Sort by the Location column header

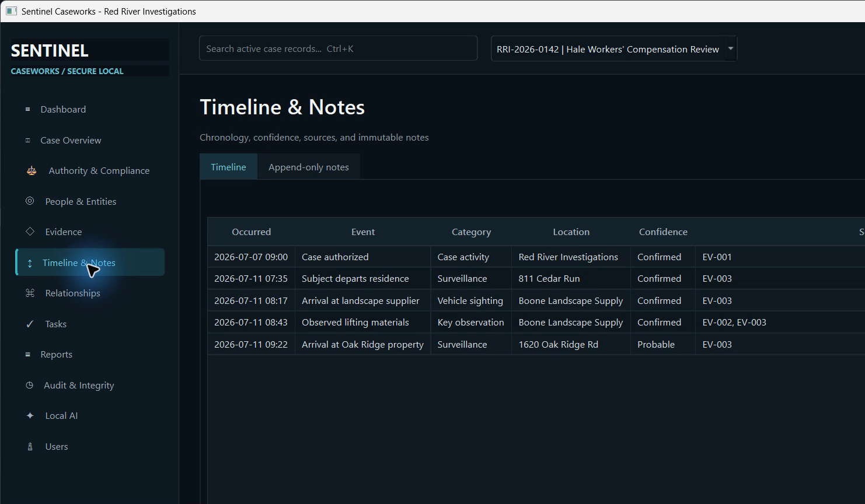click(571, 232)
